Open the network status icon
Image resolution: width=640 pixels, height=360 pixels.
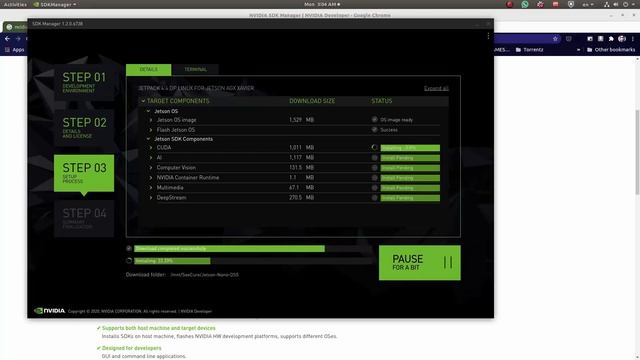607,4
